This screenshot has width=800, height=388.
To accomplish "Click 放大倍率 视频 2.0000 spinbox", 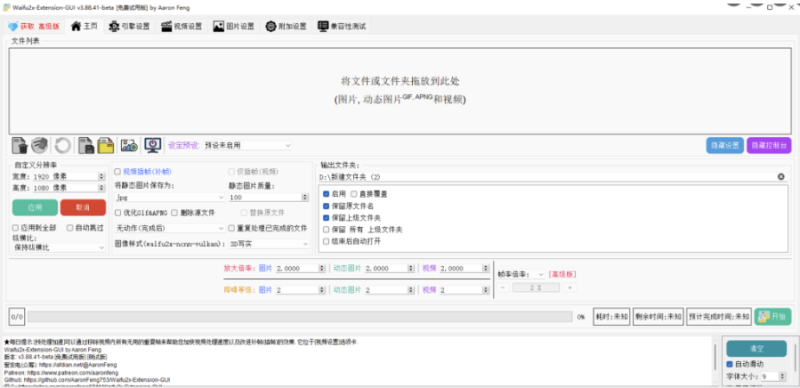I will (x=464, y=268).
